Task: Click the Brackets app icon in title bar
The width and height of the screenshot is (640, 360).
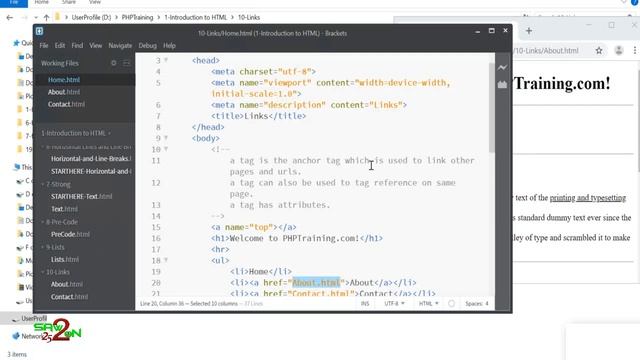Action: click(39, 31)
